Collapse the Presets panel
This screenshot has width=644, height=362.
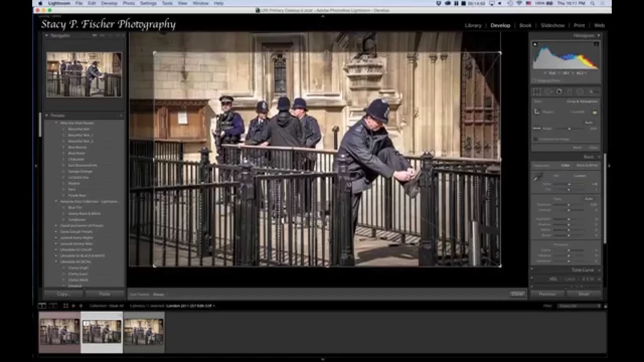tap(46, 116)
